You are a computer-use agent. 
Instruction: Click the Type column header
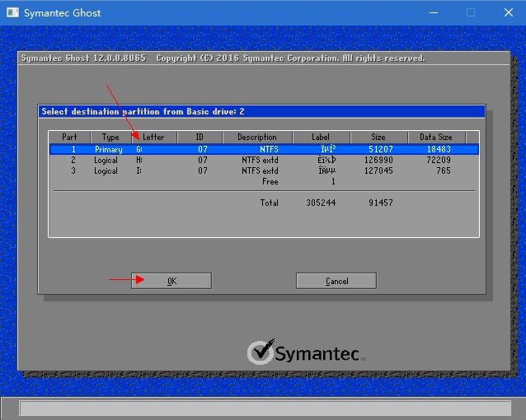pos(110,137)
